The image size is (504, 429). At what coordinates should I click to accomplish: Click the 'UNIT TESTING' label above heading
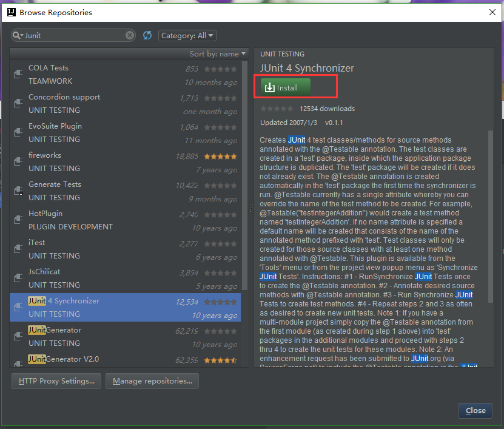click(282, 54)
